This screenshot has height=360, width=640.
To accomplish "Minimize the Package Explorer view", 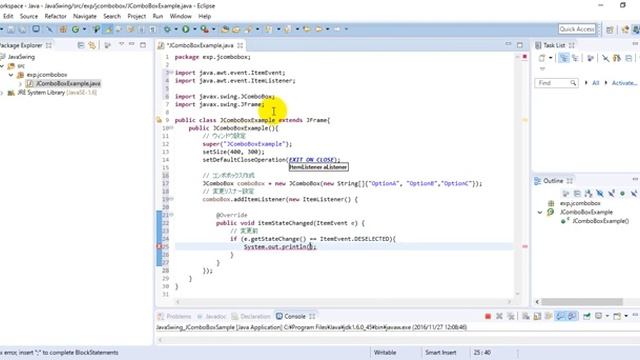I will pyautogui.click(x=131, y=44).
